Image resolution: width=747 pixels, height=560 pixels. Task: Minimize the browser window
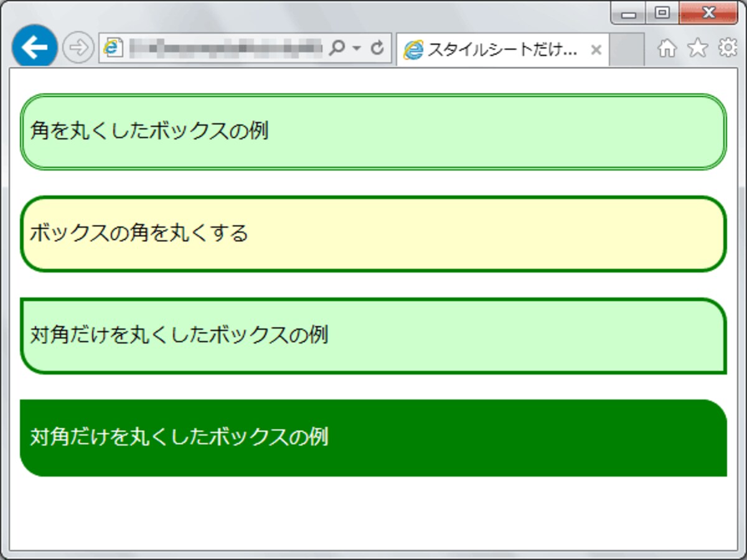pos(628,12)
